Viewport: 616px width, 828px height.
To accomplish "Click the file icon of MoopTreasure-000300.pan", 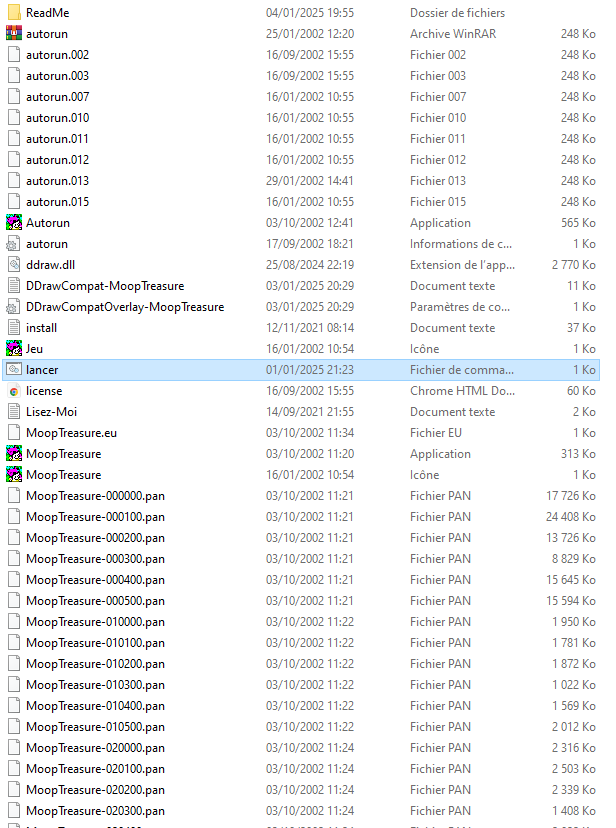I will click(x=14, y=559).
